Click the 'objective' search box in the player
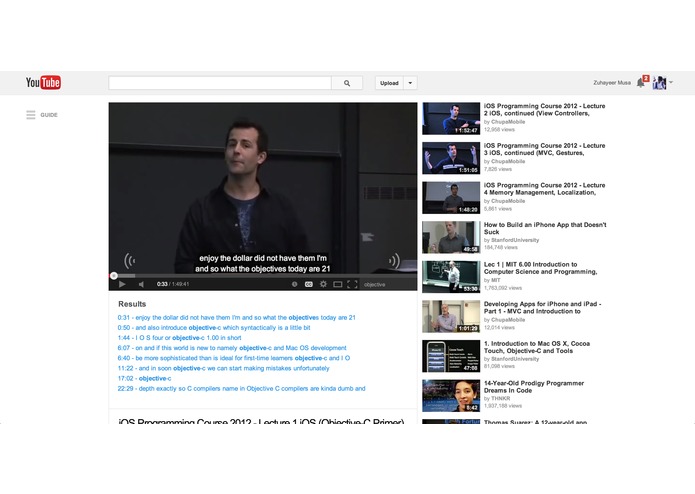695x494 pixels. point(388,284)
